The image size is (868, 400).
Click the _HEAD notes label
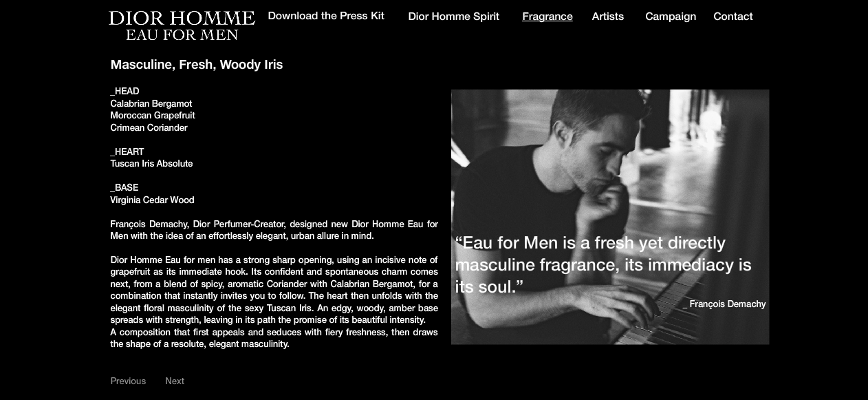[124, 92]
